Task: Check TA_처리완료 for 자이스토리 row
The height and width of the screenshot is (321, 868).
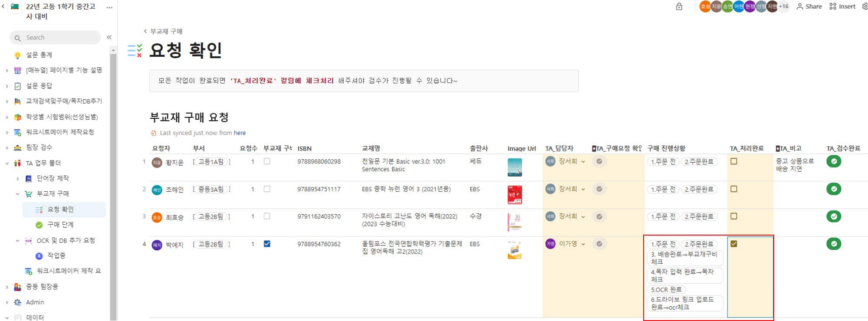Action: click(734, 216)
